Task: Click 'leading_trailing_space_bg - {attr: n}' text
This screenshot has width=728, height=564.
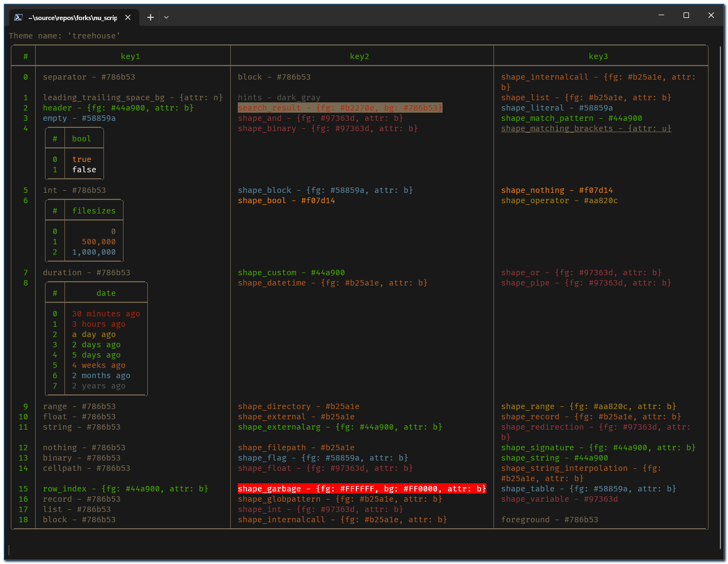Action: point(133,98)
